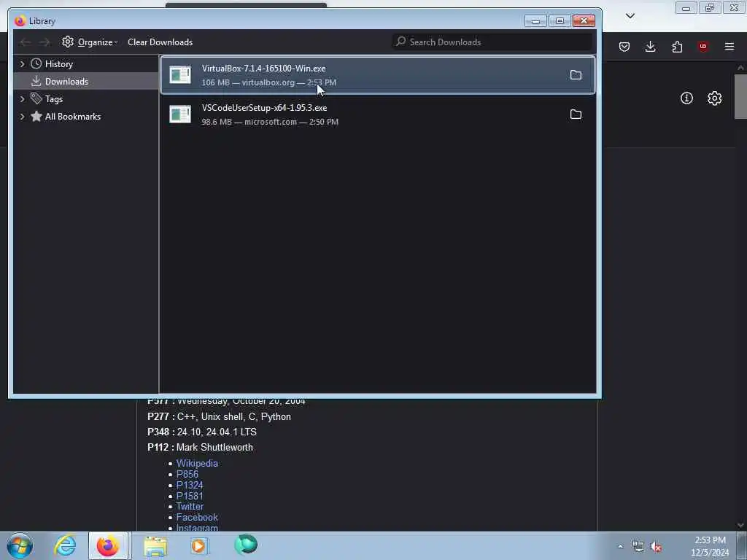Select VirtualBox-7.1.4-165100-Win.exe file name
This screenshot has width=747, height=560.
[263, 69]
